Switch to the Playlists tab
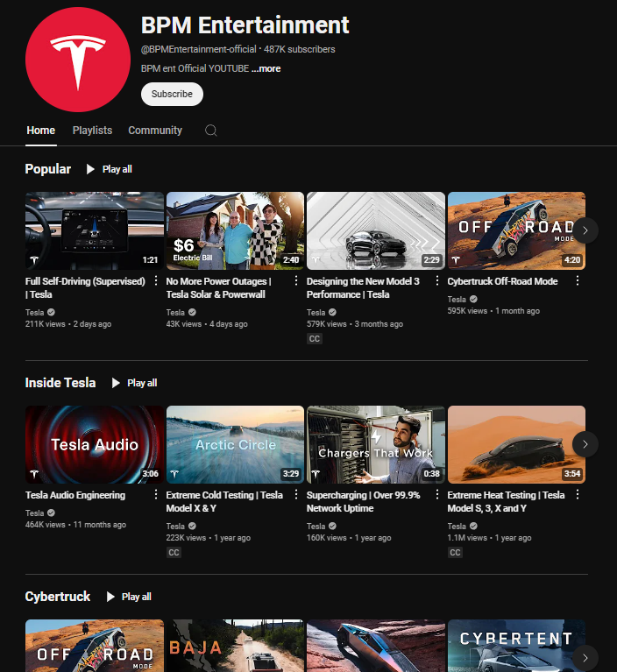Viewport: 617px width, 672px height. [x=92, y=131]
